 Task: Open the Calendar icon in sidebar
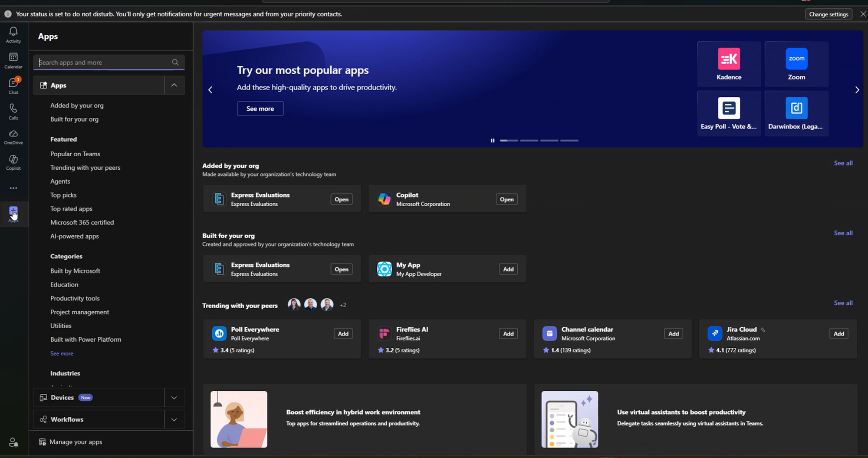pos(13,60)
